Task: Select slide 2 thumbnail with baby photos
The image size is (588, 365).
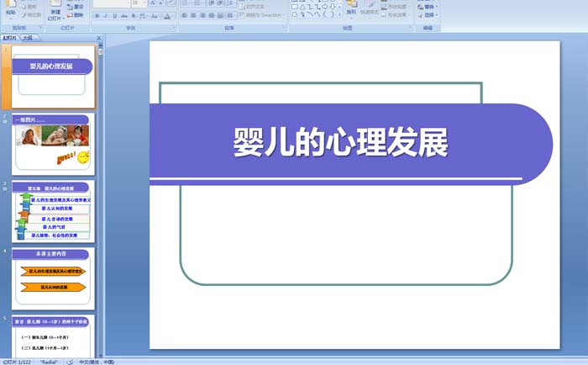Action: (53, 144)
